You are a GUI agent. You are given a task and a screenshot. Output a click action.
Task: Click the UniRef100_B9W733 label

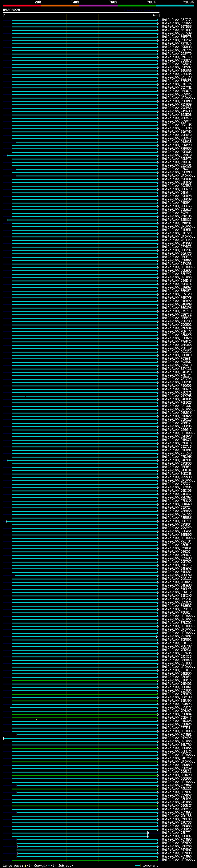pos(176,822)
